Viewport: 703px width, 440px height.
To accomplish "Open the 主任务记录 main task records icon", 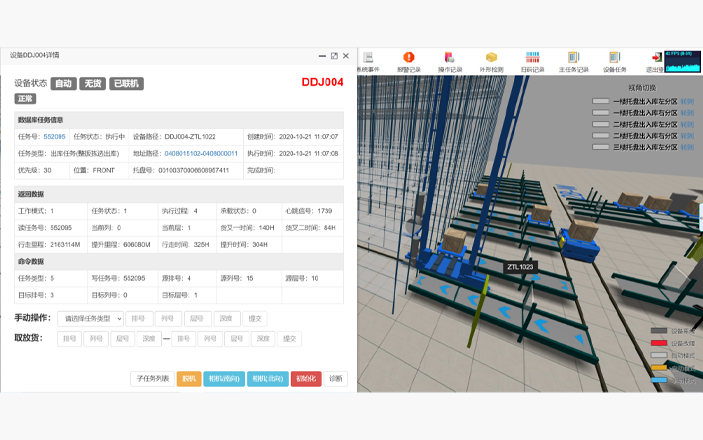I will click(573, 61).
